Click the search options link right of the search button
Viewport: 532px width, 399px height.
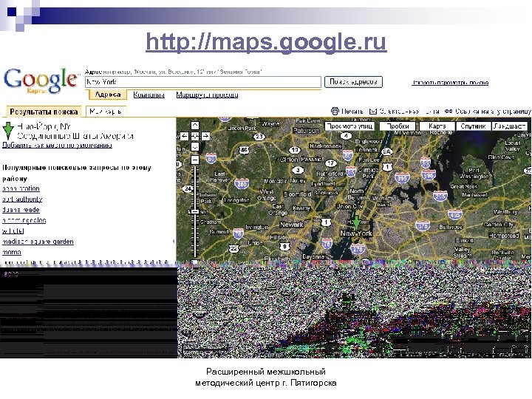click(x=450, y=83)
